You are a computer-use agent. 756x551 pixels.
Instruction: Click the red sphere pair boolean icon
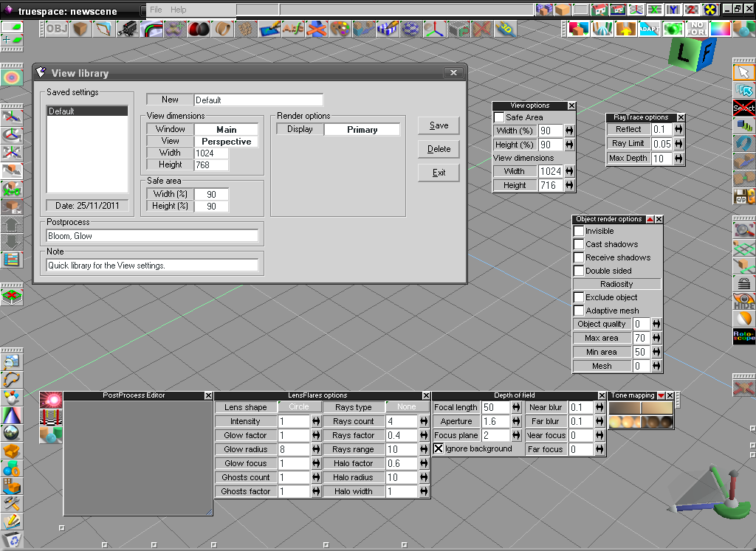click(199, 29)
